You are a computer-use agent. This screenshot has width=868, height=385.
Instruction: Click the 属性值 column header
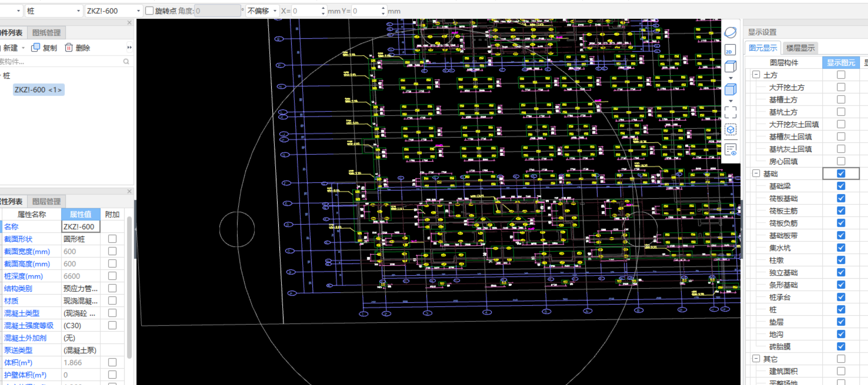coord(80,214)
